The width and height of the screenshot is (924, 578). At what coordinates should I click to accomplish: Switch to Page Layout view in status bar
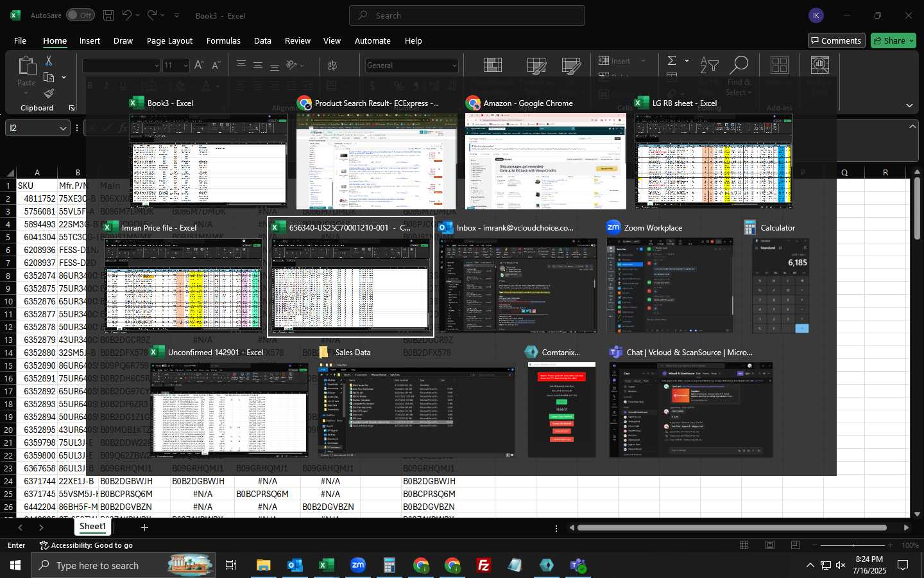[770, 545]
